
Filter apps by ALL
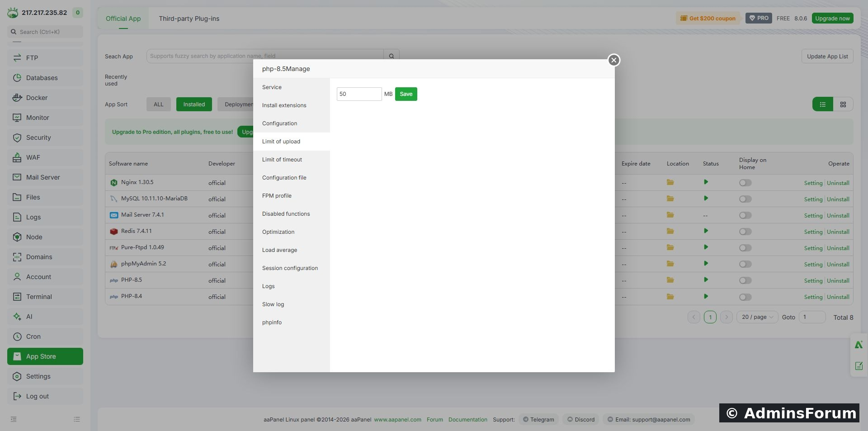158,104
